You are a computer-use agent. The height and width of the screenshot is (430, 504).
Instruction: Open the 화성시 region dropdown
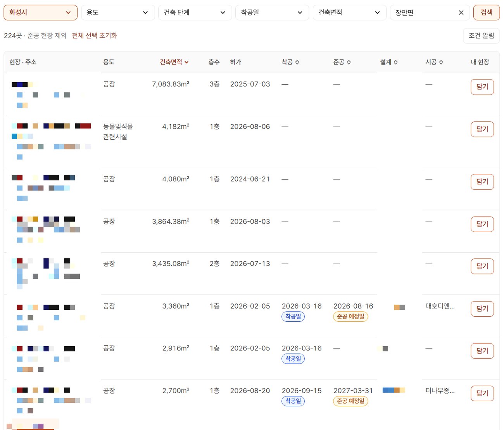point(40,12)
